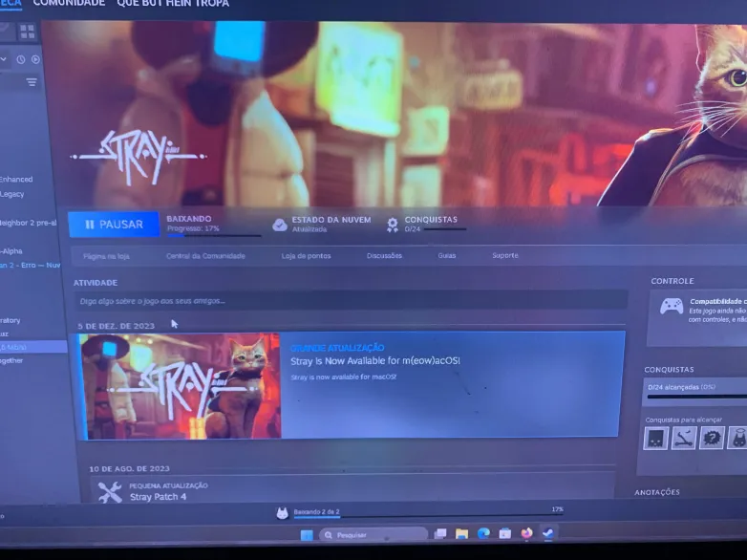Screen dimensions: 747x560
Task: Select the Alpha entry in library list
Action: click(11, 251)
